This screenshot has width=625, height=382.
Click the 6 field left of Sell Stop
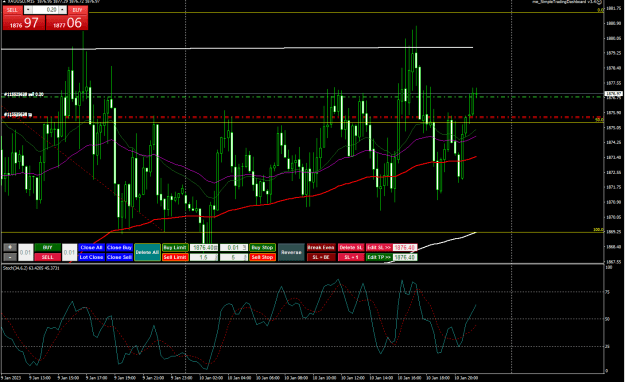click(x=234, y=257)
